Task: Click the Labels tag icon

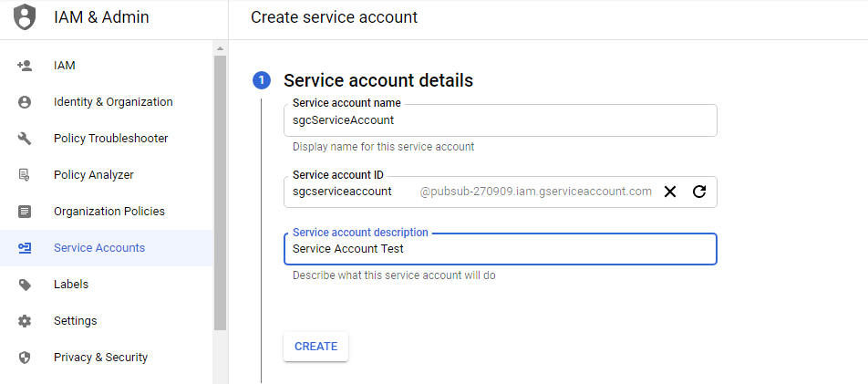Action: point(25,285)
